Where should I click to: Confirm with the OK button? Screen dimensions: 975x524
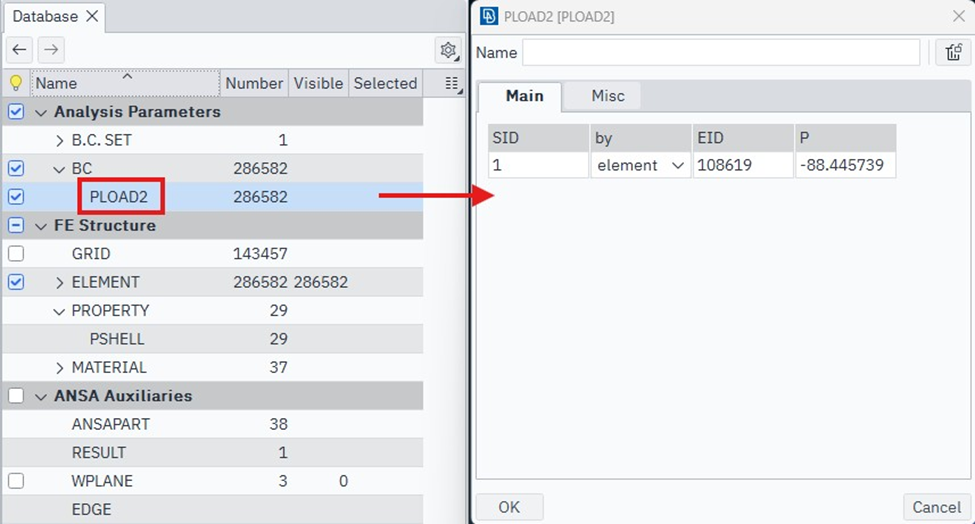pyautogui.click(x=509, y=507)
